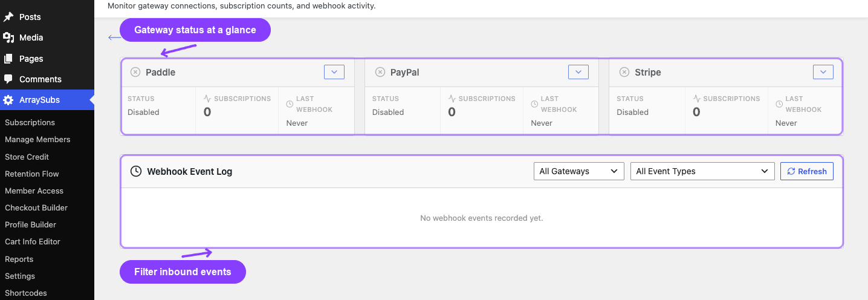Click 'No webhook events recorded yet' message
The image size is (868, 300).
click(x=482, y=218)
